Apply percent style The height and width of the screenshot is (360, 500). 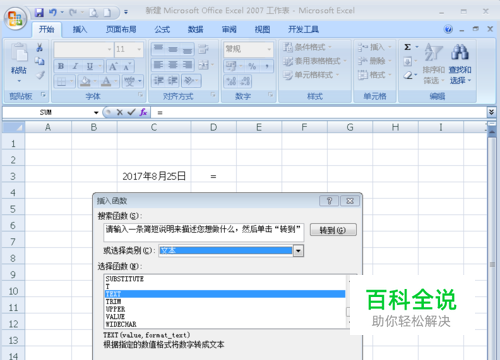click(x=252, y=66)
